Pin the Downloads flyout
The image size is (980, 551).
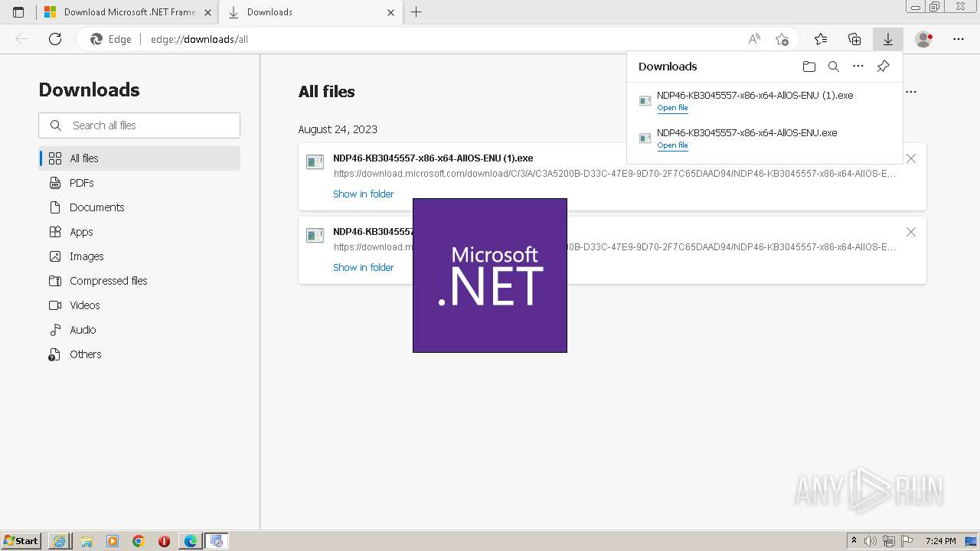(883, 67)
